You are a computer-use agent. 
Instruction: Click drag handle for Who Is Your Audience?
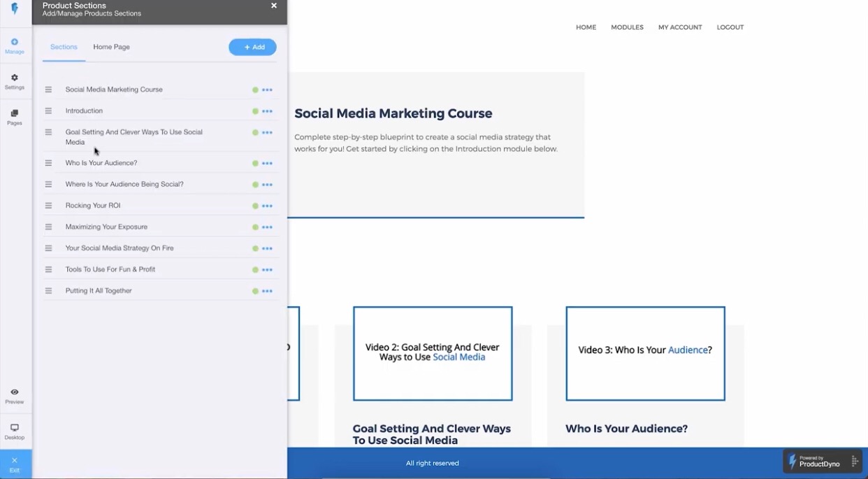[48, 163]
